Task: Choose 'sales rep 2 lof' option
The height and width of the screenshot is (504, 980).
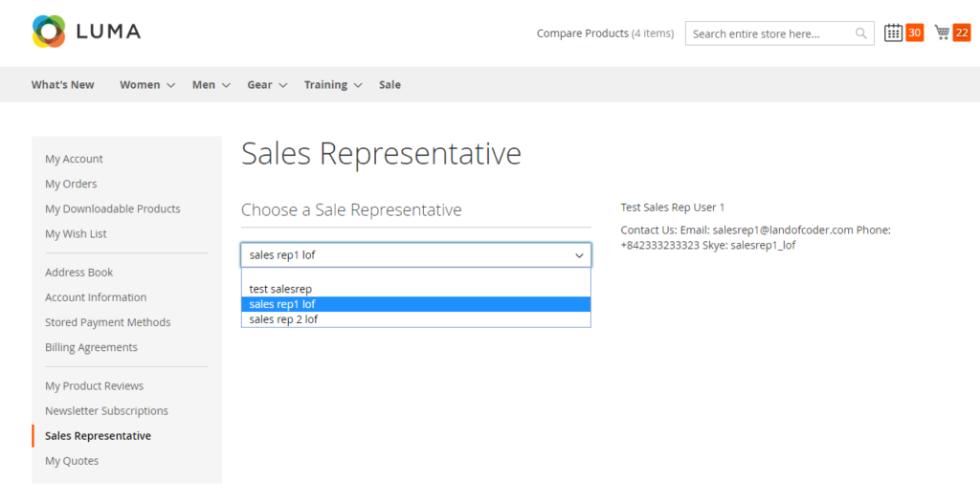Action: click(x=283, y=319)
